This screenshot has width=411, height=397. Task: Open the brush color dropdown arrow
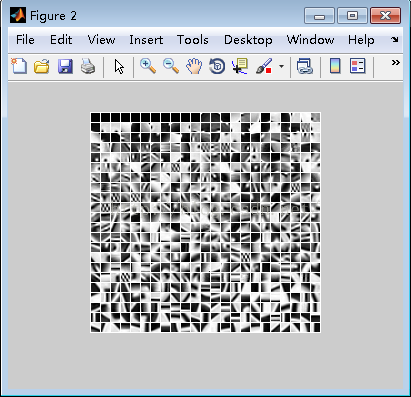[x=281, y=66]
